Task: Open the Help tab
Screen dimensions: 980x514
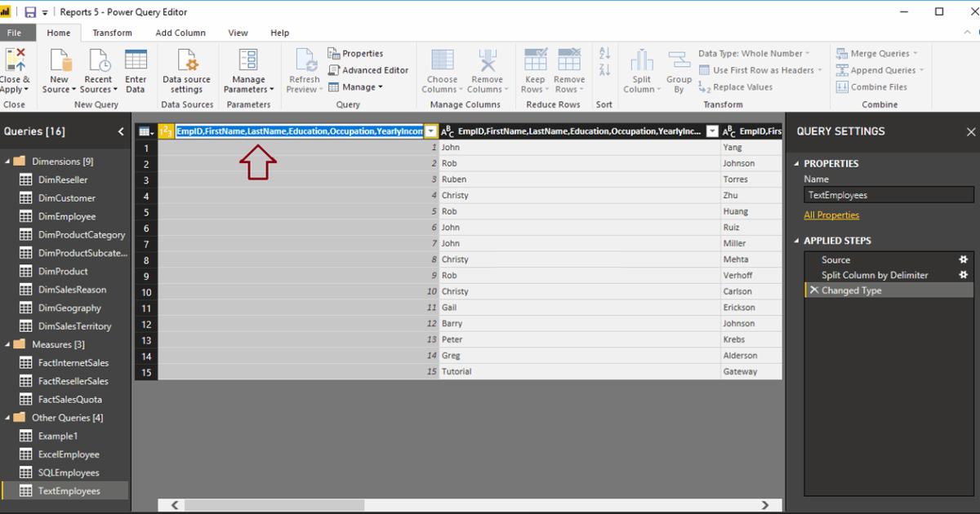Action: [x=279, y=33]
